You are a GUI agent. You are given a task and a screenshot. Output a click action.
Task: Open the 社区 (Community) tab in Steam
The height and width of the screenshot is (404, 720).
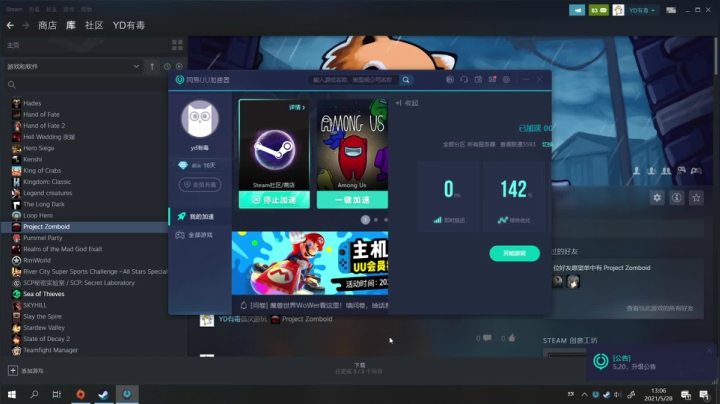[94, 25]
